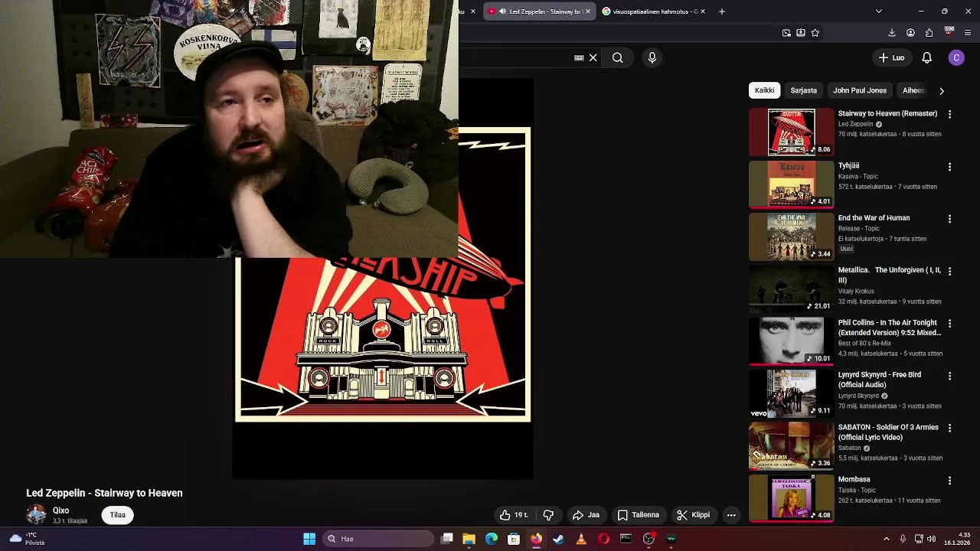Open the extension icon with the 590 badge

pyautogui.click(x=949, y=32)
